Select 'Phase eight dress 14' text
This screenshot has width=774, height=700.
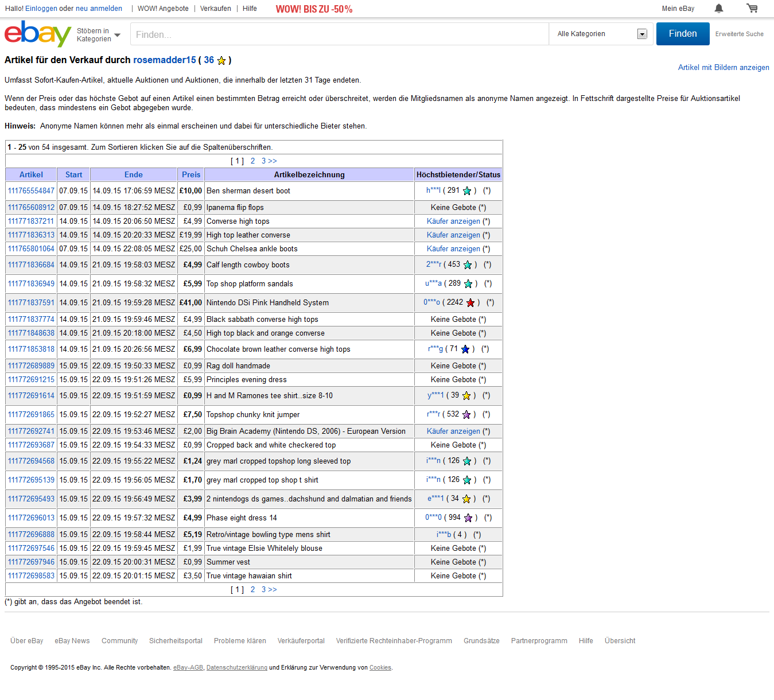click(242, 518)
